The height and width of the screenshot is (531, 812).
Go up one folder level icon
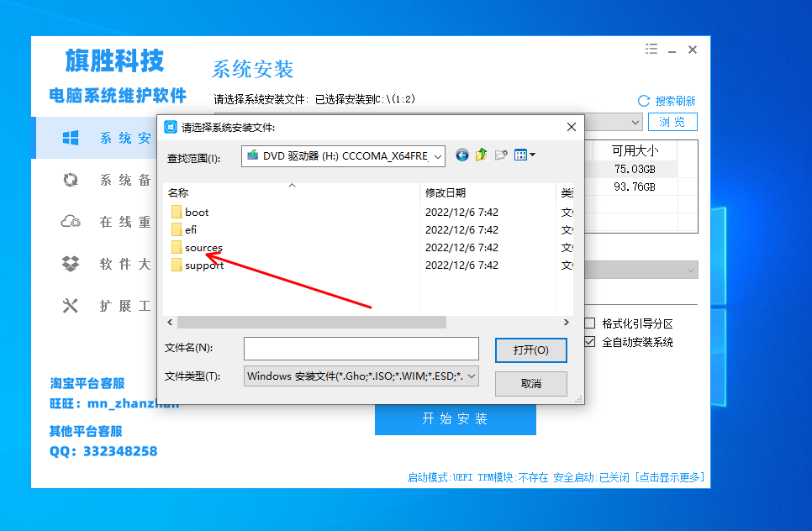481,155
